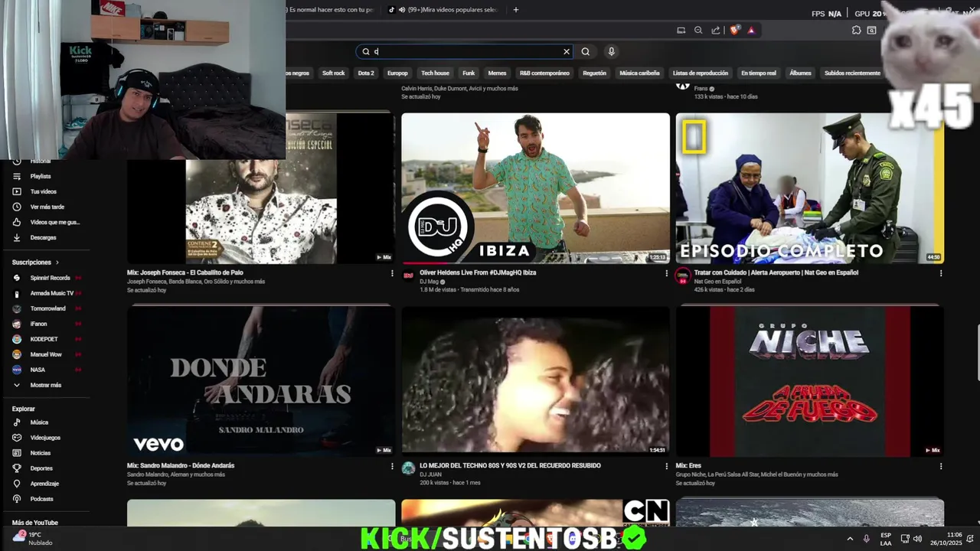Viewport: 980px width, 551px height.
Task: Open the DJ Mag channel link
Action: 429,282
